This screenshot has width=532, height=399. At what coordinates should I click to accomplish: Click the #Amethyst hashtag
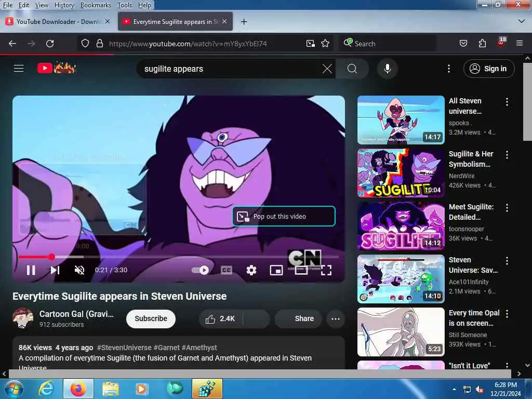tap(199, 348)
